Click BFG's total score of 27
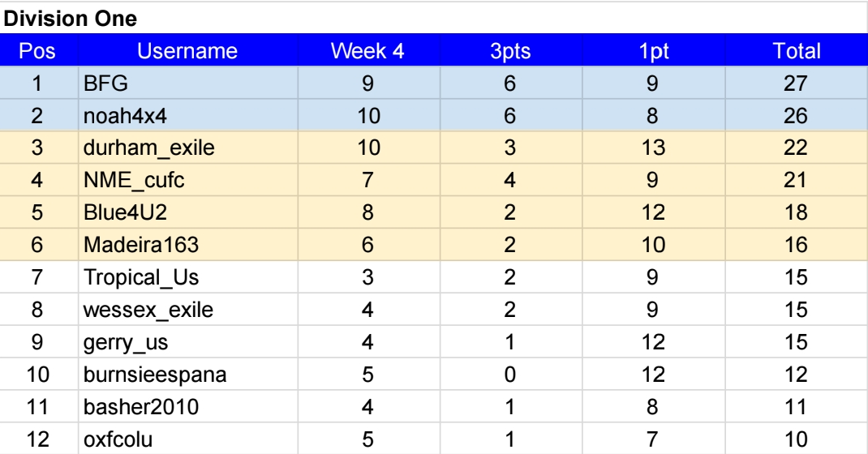 (796, 84)
